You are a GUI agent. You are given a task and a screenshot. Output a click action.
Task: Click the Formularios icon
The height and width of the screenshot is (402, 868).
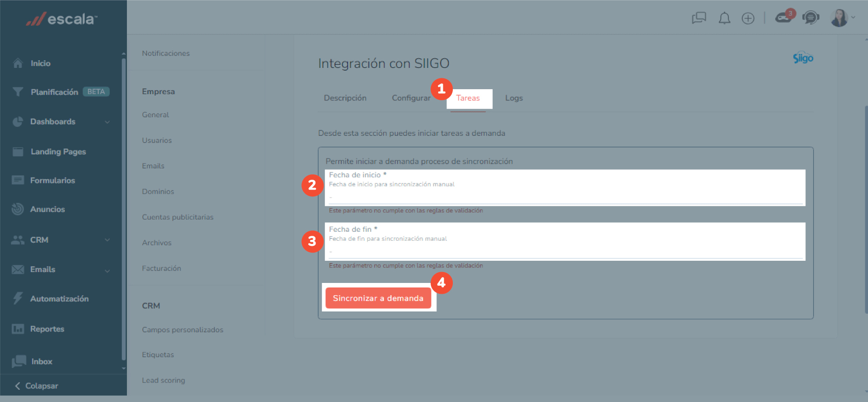click(x=18, y=180)
